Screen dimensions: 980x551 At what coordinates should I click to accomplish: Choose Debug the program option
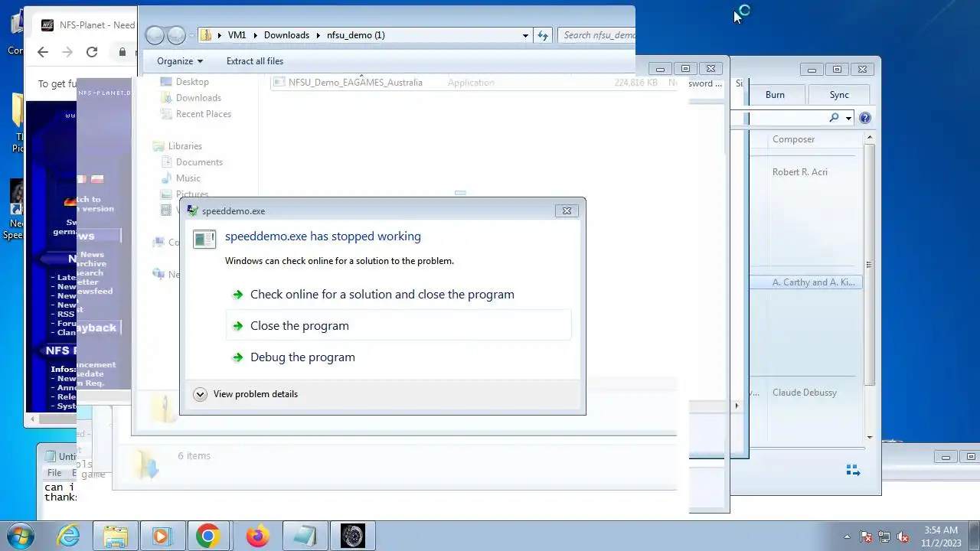pos(398,357)
